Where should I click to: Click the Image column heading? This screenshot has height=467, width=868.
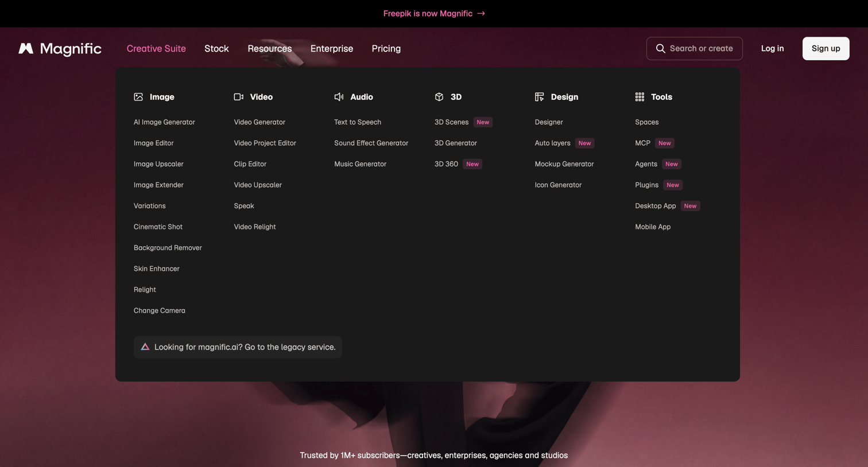pos(162,97)
